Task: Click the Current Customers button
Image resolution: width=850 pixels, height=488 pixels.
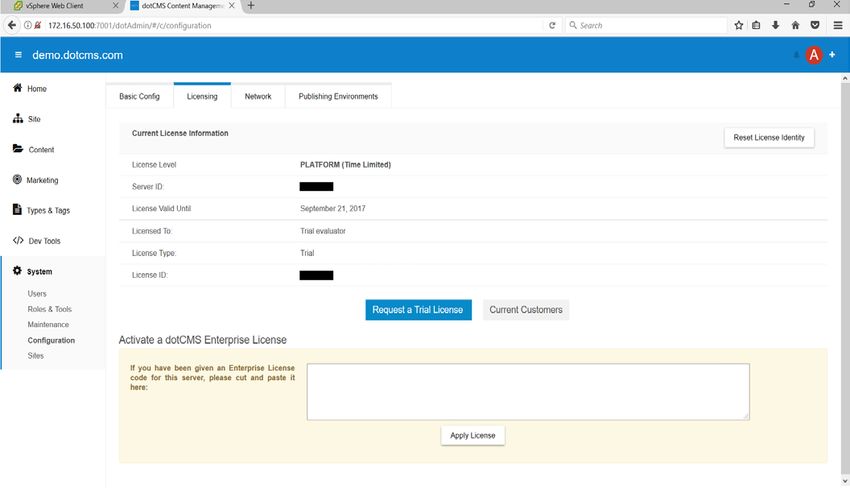Action: pos(526,310)
